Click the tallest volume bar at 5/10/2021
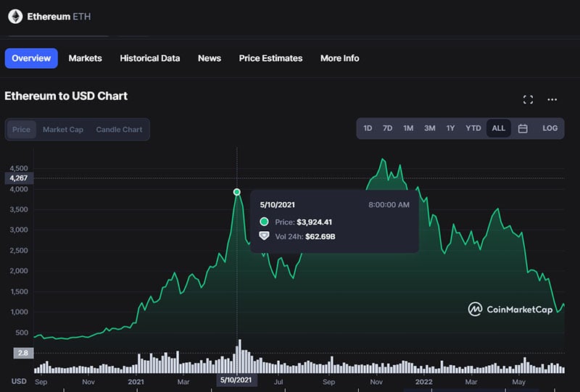The width and height of the screenshot is (580, 392). (x=240, y=356)
